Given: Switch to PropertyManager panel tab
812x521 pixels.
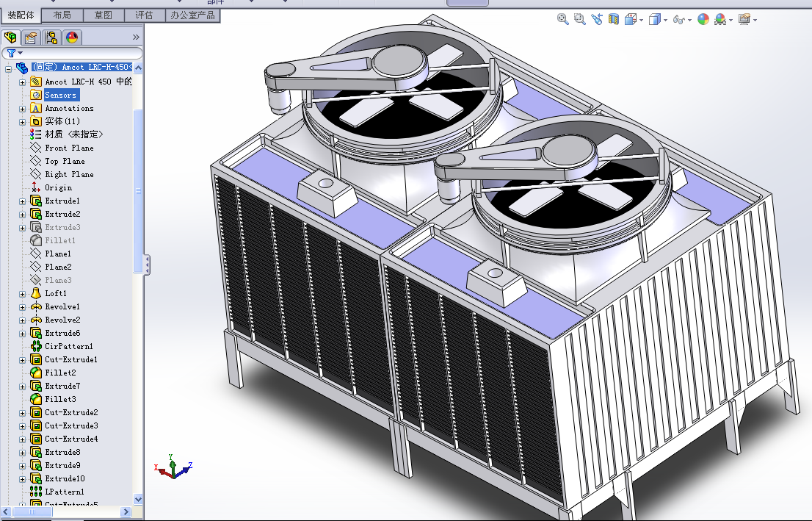Looking at the screenshot, I should pyautogui.click(x=31, y=37).
